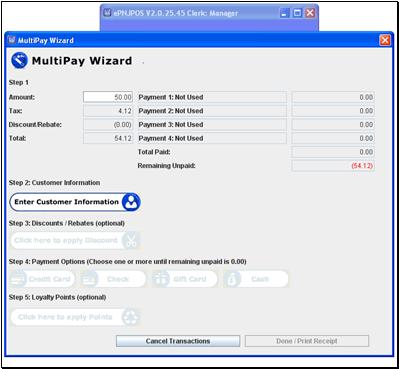Maximize the ePNJPOS window
Image resolution: width=399 pixels, height=369 pixels.
click(297, 13)
